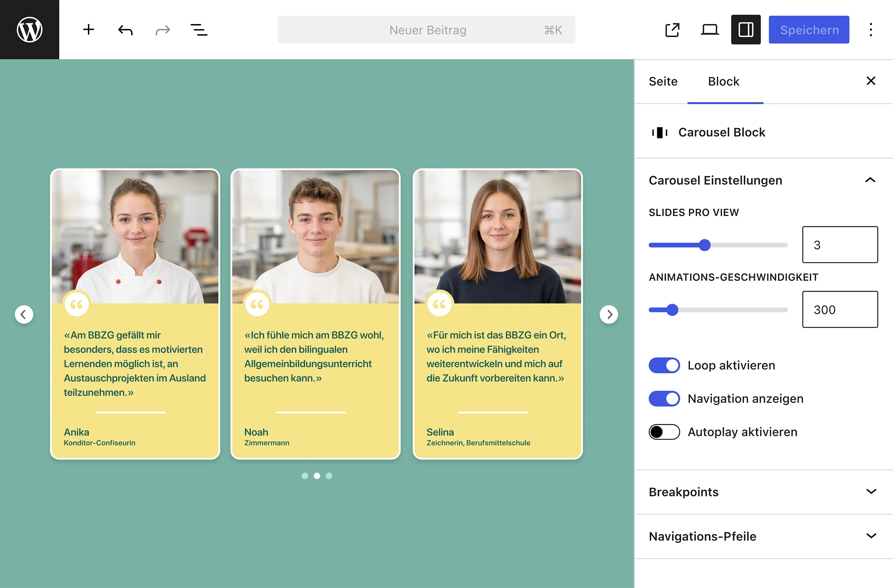Open the three-dot options menu
Viewport: 893px width, 588px height.
[871, 30]
